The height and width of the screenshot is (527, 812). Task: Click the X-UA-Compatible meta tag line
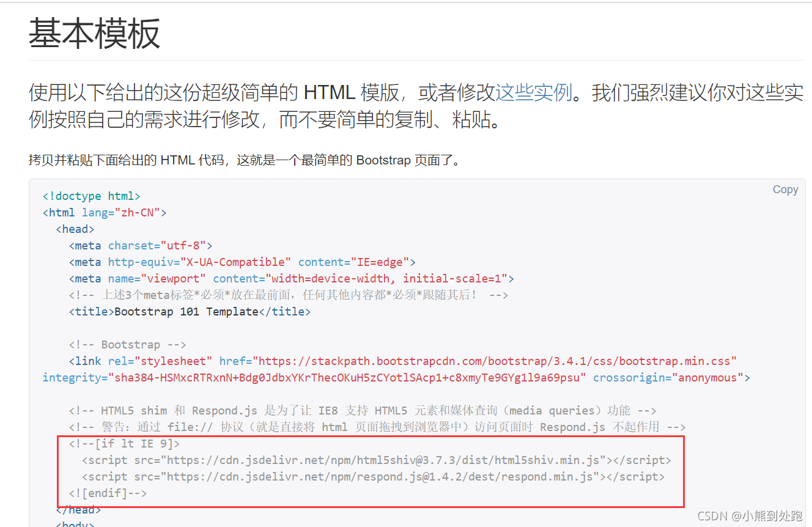(x=242, y=262)
